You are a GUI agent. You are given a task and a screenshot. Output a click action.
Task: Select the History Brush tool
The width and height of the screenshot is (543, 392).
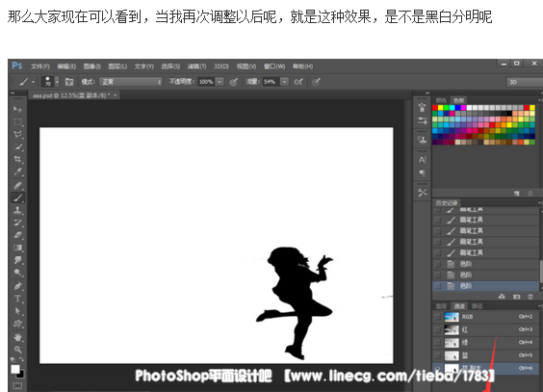(x=17, y=222)
